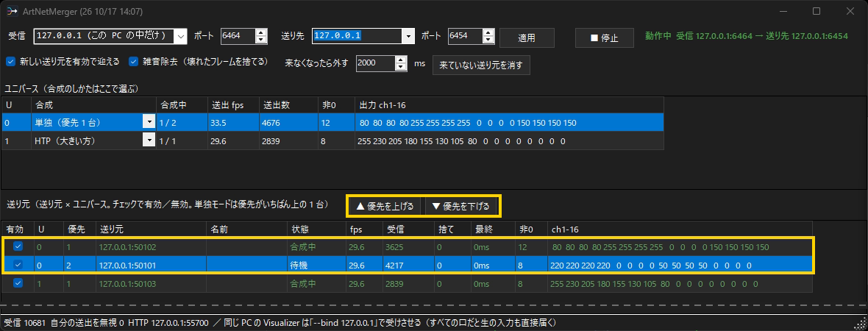Select source row 127.0.0.1:50102
Image resolution: width=868 pixels, height=331 pixels.
click(x=407, y=246)
